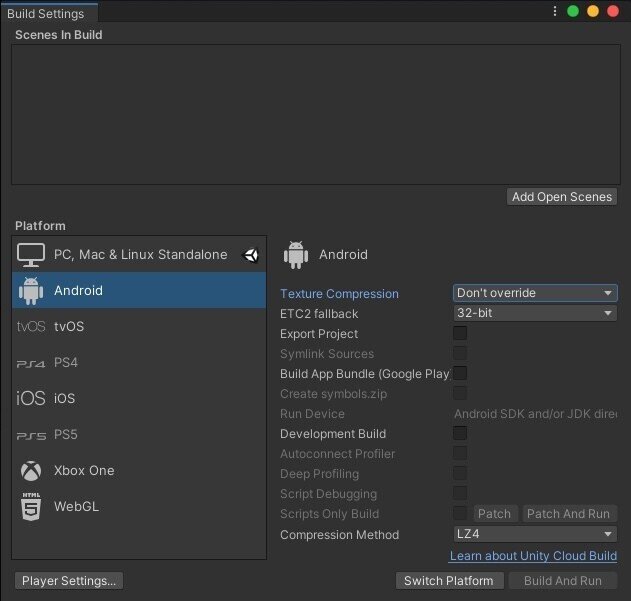
Task: Click the yellow window button
Action: [593, 11]
